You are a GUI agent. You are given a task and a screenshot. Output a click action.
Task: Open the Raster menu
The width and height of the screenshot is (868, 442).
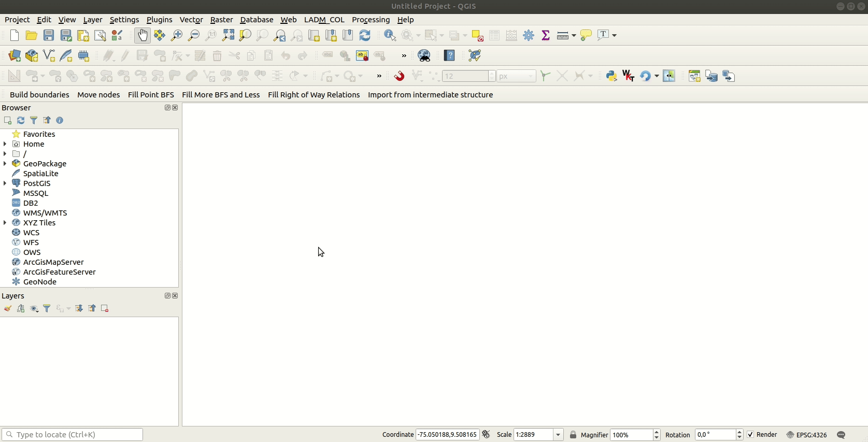tap(221, 20)
